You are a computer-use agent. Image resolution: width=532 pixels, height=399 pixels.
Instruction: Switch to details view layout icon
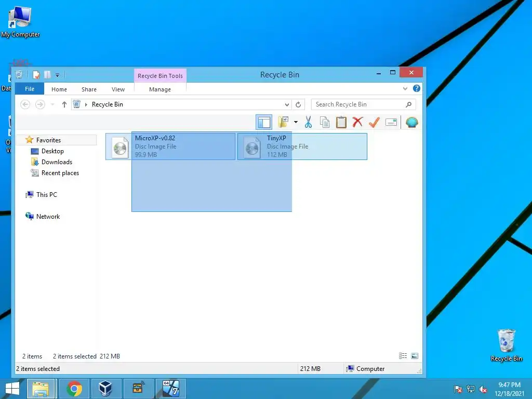tap(403, 355)
